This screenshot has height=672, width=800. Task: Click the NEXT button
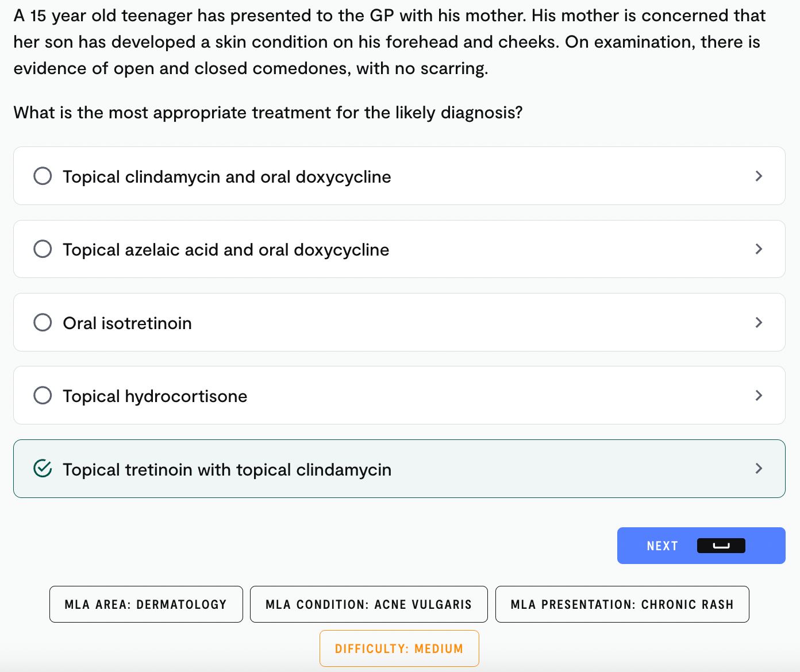[701, 546]
